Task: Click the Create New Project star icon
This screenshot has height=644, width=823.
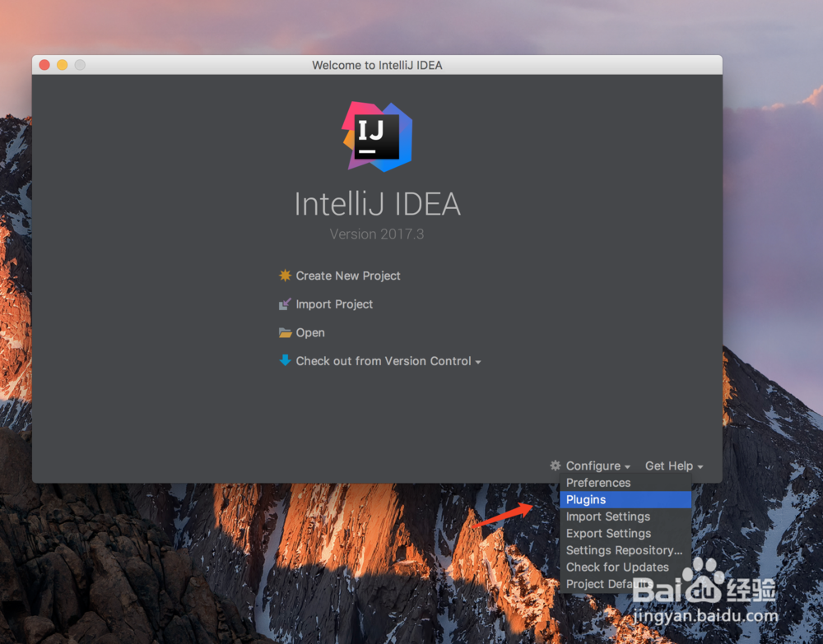Action: (285, 276)
